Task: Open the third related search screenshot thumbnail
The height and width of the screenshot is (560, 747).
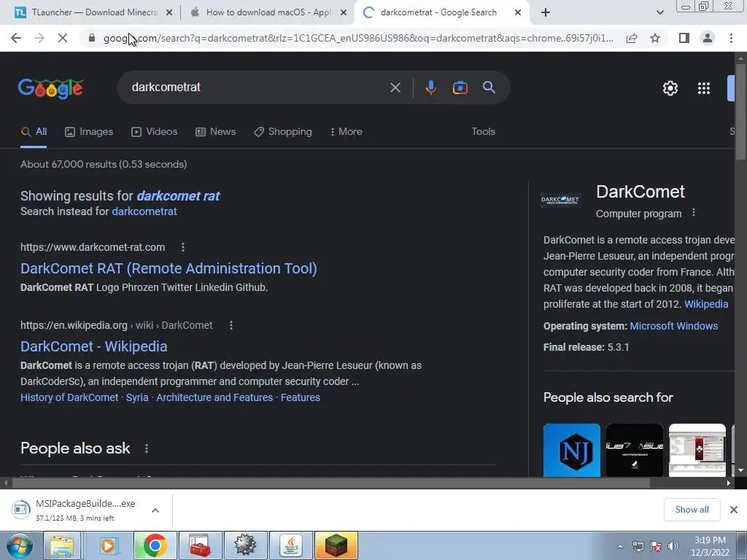Action: tap(697, 450)
